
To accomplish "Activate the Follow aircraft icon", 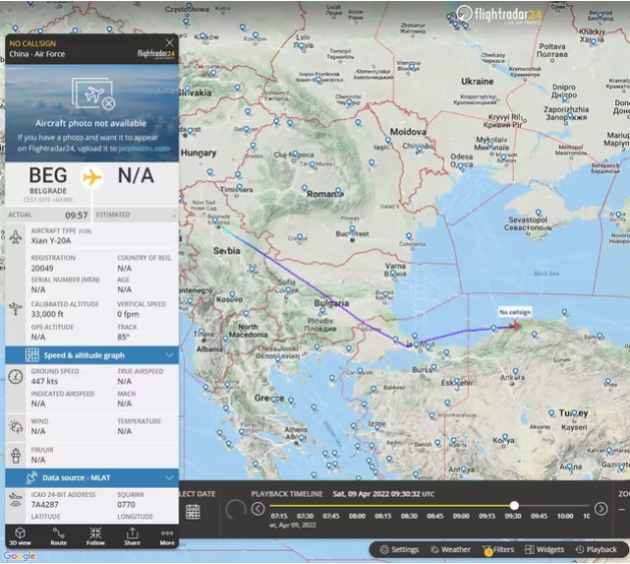I will (x=95, y=536).
